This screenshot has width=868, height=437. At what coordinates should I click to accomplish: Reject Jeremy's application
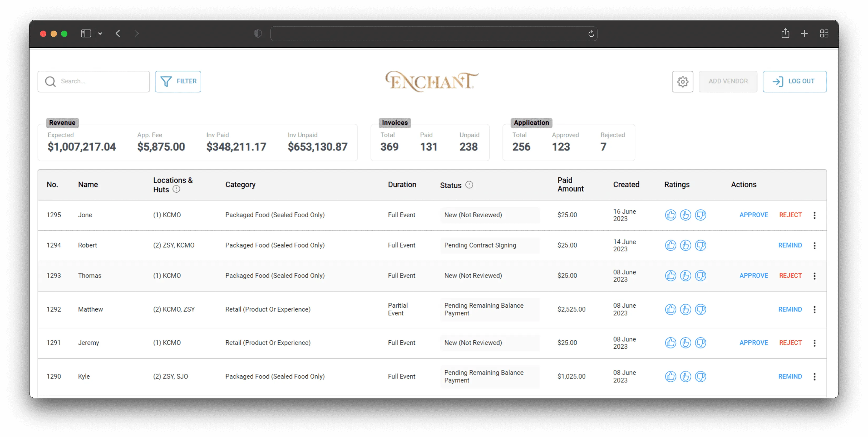(790, 343)
